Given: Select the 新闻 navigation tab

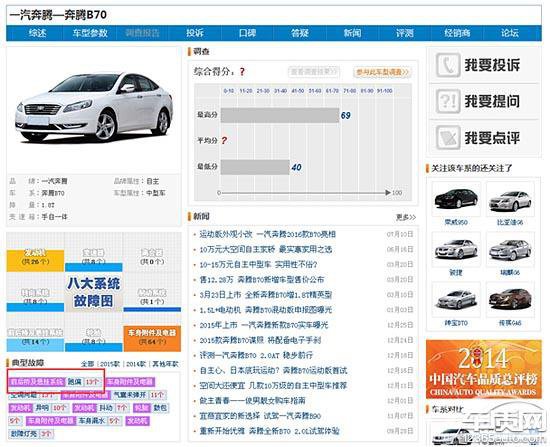Looking at the screenshot, I should (x=352, y=33).
